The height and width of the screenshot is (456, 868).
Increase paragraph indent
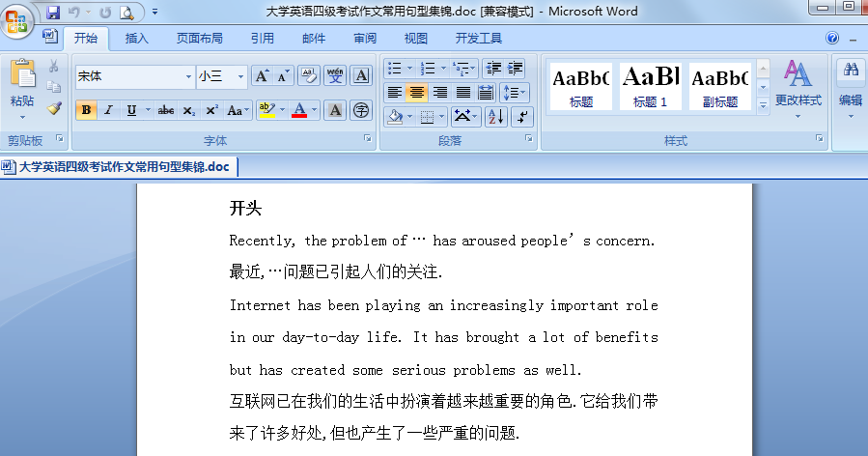516,69
